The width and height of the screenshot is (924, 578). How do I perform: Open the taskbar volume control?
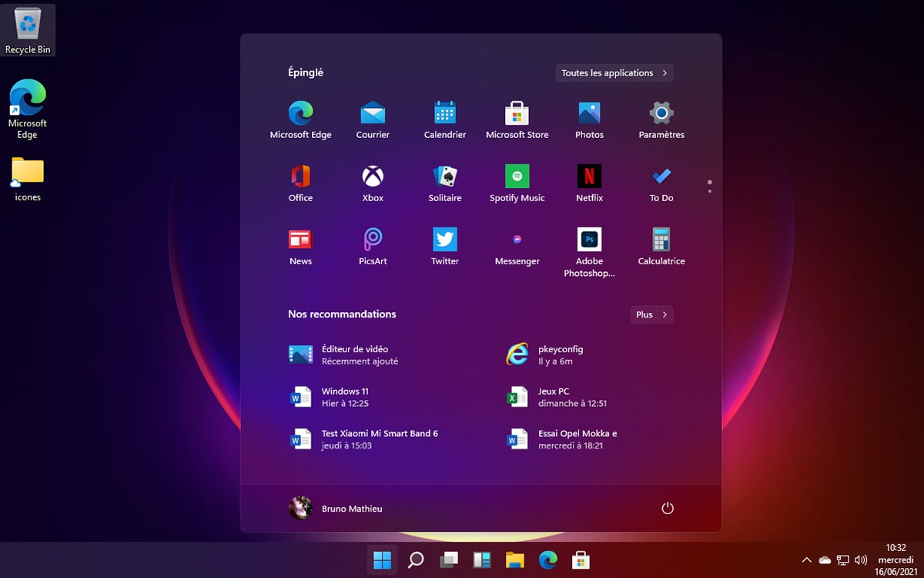click(861, 560)
